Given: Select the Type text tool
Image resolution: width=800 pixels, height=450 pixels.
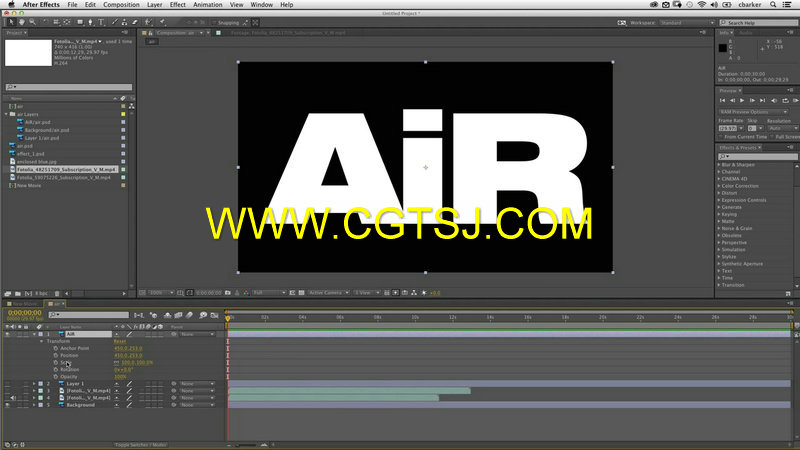Looking at the screenshot, I should point(101,22).
